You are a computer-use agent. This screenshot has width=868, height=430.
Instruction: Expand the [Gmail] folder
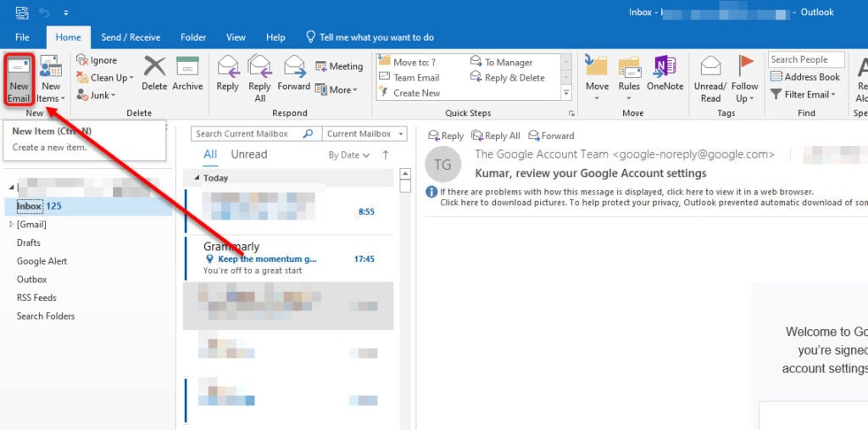(12, 225)
